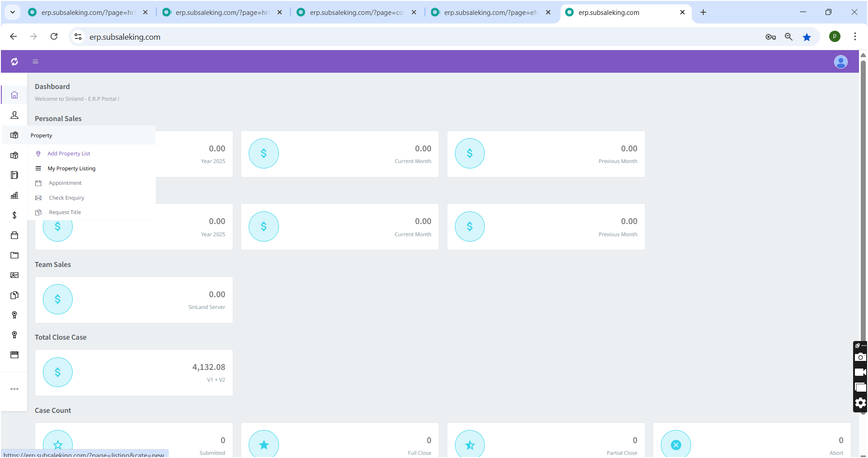Viewport: 868px width, 458px height.
Task: Select Add Property List menu item
Action: tap(69, 154)
